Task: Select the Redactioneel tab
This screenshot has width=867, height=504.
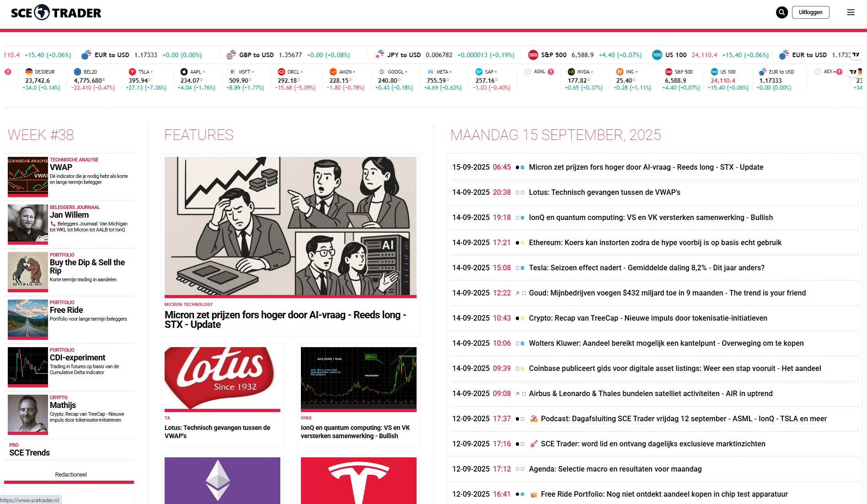Action: click(71, 475)
